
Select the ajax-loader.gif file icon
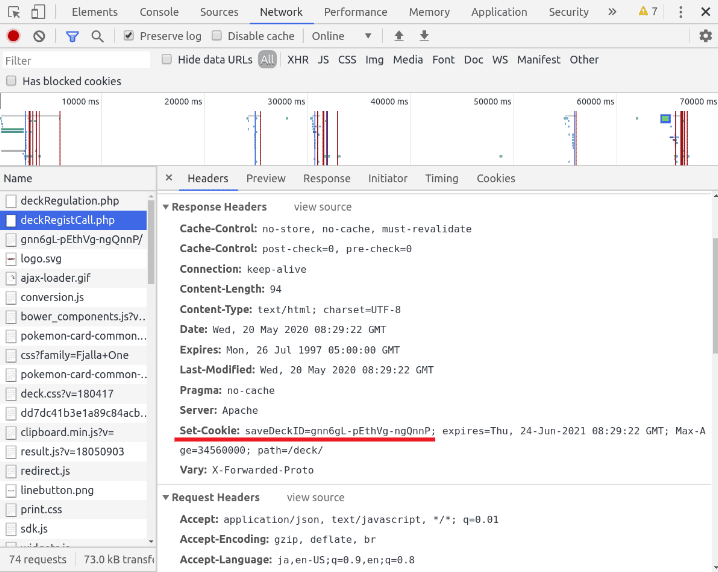coord(11,278)
